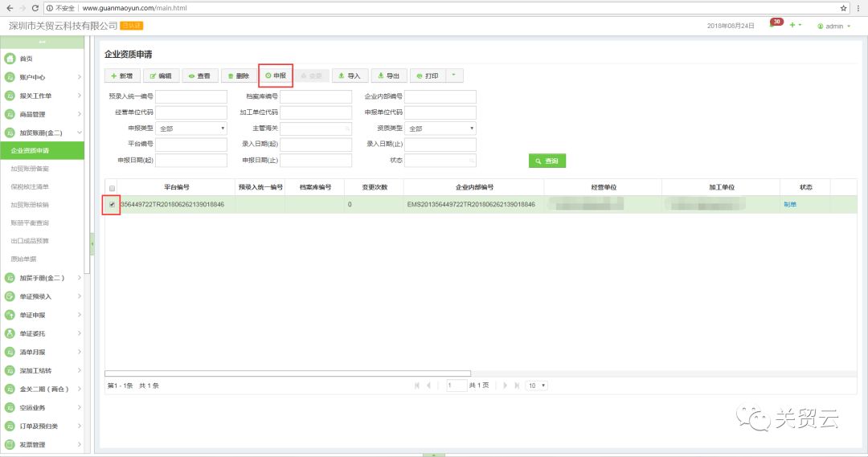Focus the 企业内部编号 input field
Image resolution: width=868 pixels, height=457 pixels.
440,96
